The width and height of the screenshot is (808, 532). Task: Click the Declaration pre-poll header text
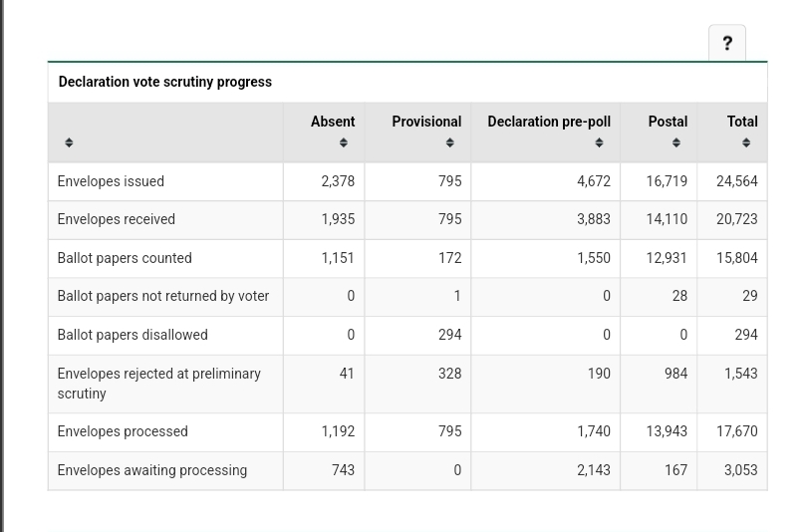(x=548, y=122)
